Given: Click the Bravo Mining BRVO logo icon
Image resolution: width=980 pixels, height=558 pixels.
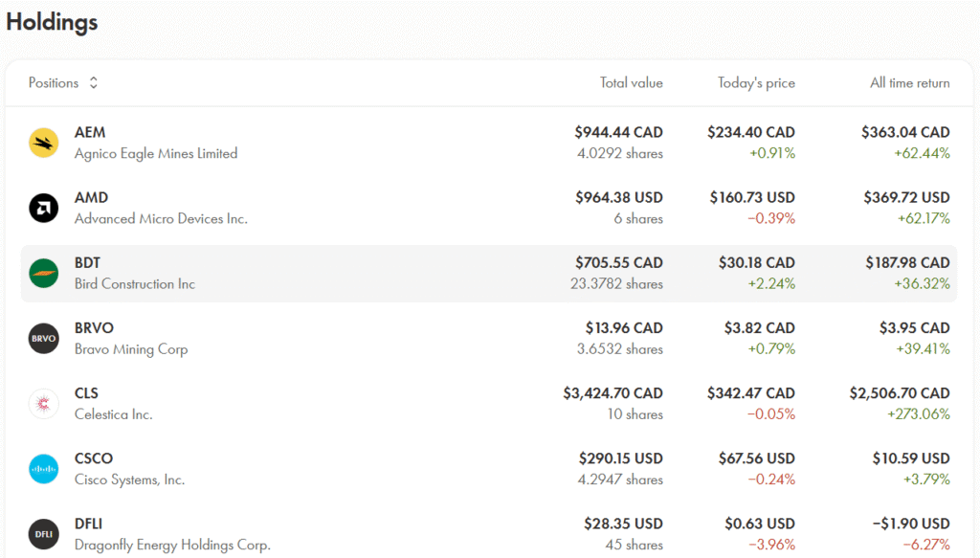Looking at the screenshot, I should pyautogui.click(x=44, y=338).
